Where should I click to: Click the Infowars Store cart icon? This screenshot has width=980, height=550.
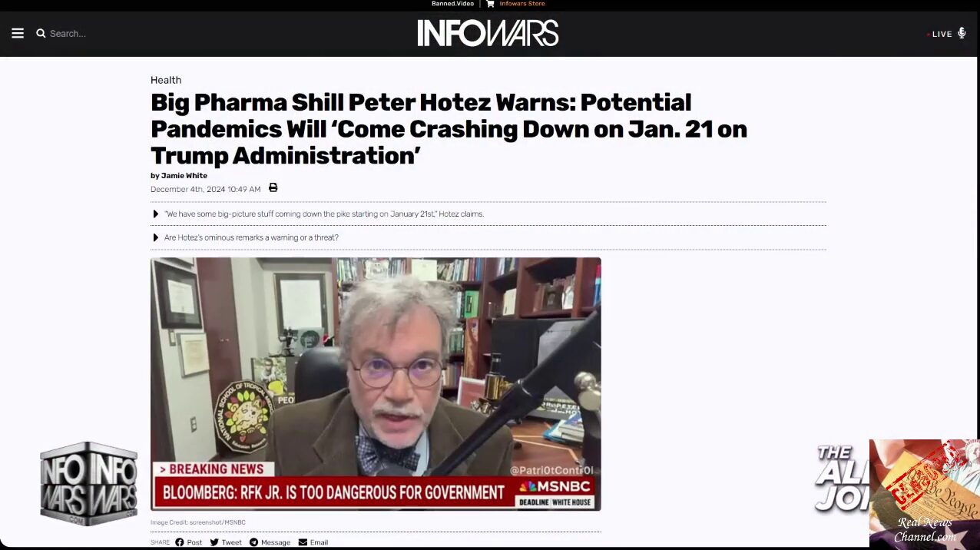490,4
